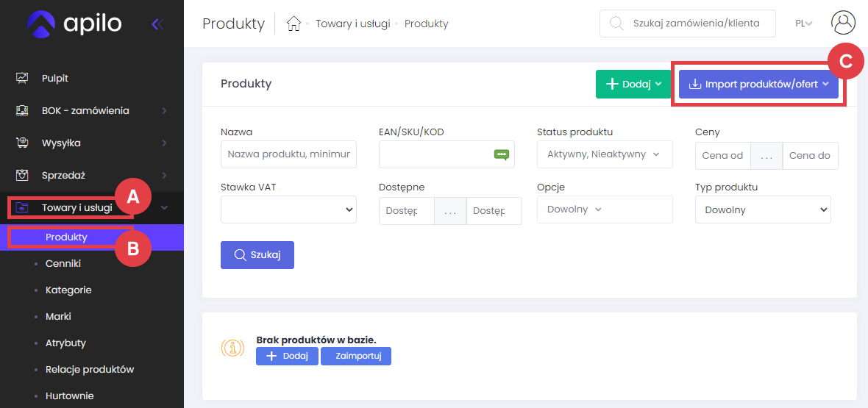This screenshot has height=408, width=868.
Task: Open the Stawka VAT select box
Action: [x=288, y=210]
